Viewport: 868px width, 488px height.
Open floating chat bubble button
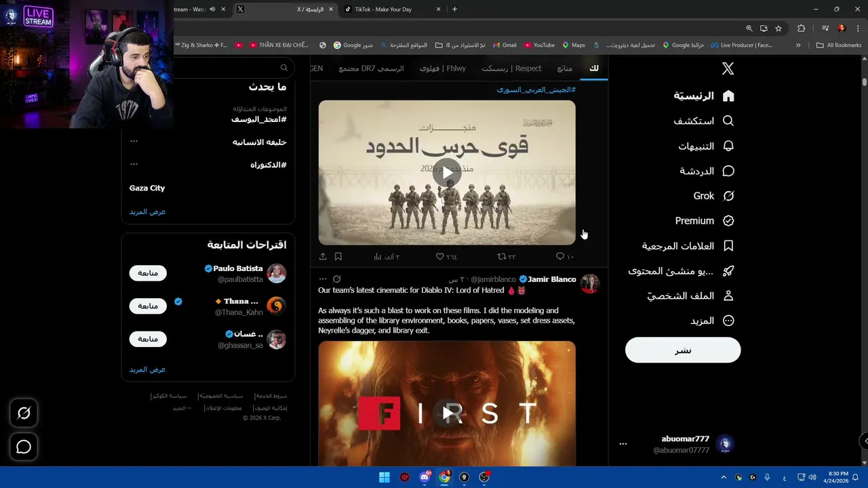coord(24,447)
